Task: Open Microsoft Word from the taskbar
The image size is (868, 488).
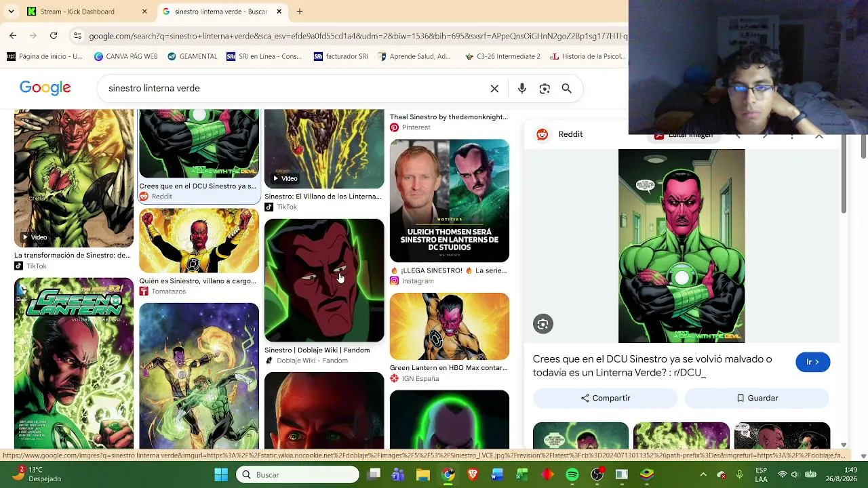Action: (497, 474)
